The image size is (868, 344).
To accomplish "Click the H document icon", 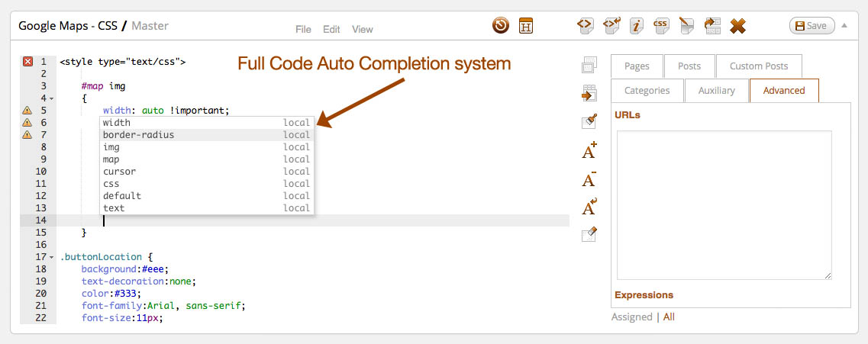I will [526, 25].
